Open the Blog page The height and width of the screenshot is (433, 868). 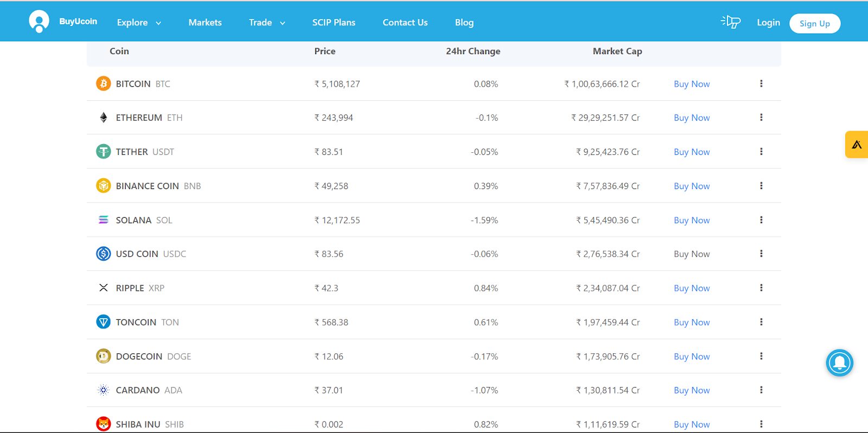coord(464,22)
